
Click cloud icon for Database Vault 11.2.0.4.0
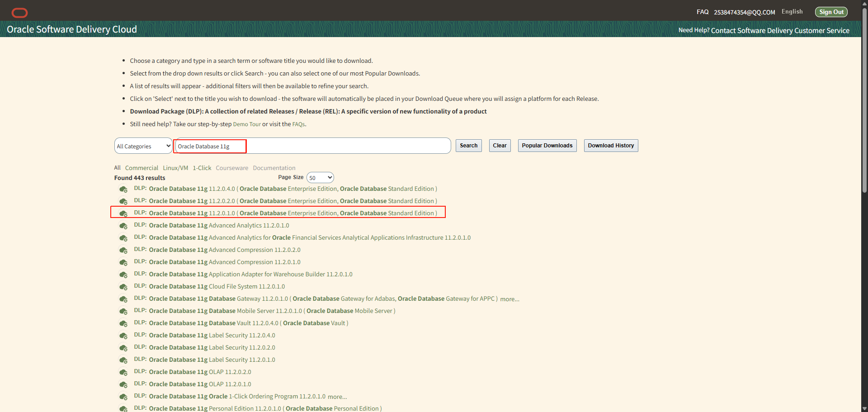pyautogui.click(x=123, y=323)
